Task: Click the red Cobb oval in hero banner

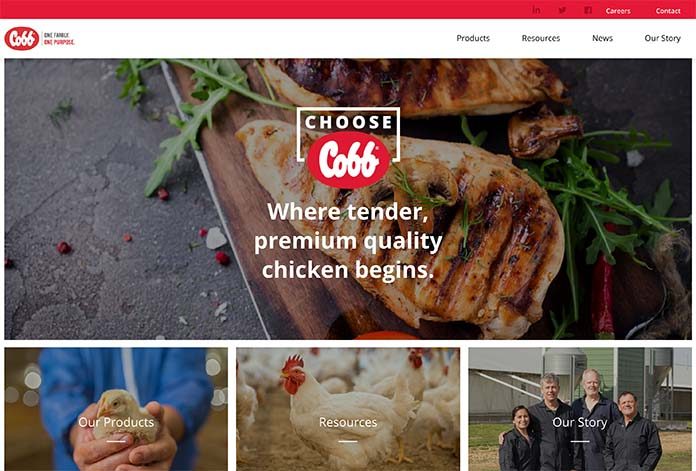Action: [x=348, y=160]
